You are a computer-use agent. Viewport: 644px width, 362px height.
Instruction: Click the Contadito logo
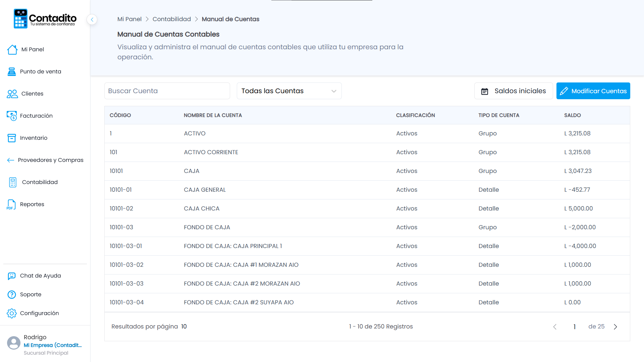pos(45,19)
